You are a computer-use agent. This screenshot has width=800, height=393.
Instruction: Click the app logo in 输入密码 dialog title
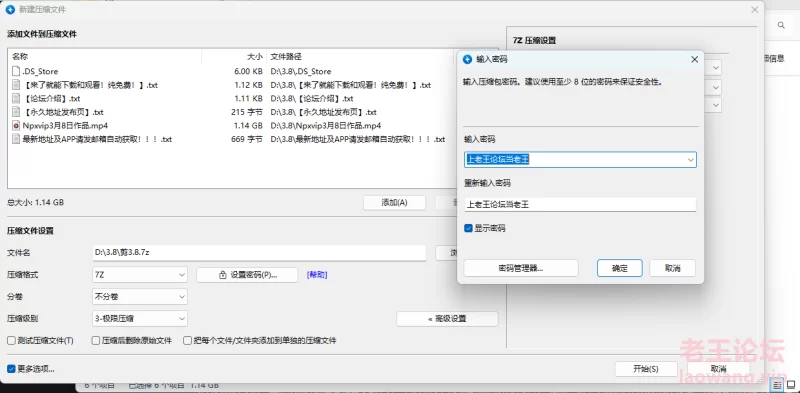tap(467, 60)
